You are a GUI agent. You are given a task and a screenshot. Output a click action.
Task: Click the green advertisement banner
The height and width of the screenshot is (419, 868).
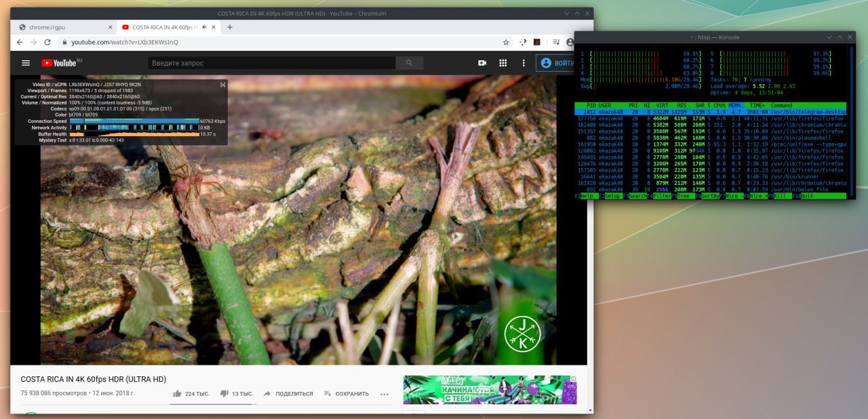point(490,390)
